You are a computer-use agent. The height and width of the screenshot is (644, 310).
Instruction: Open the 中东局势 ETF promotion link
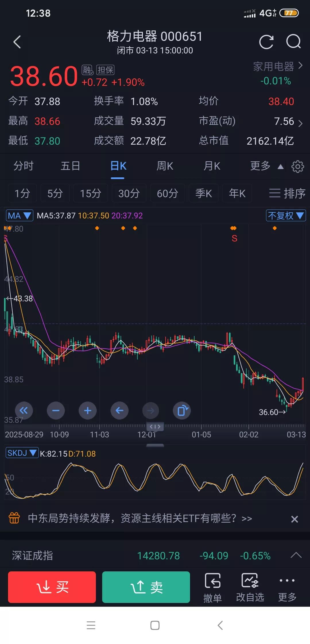140,518
